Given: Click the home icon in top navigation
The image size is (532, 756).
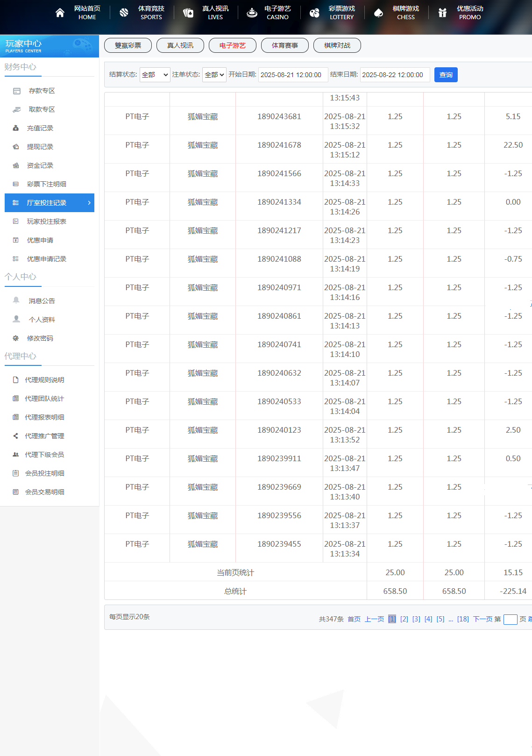Looking at the screenshot, I should pos(60,13).
